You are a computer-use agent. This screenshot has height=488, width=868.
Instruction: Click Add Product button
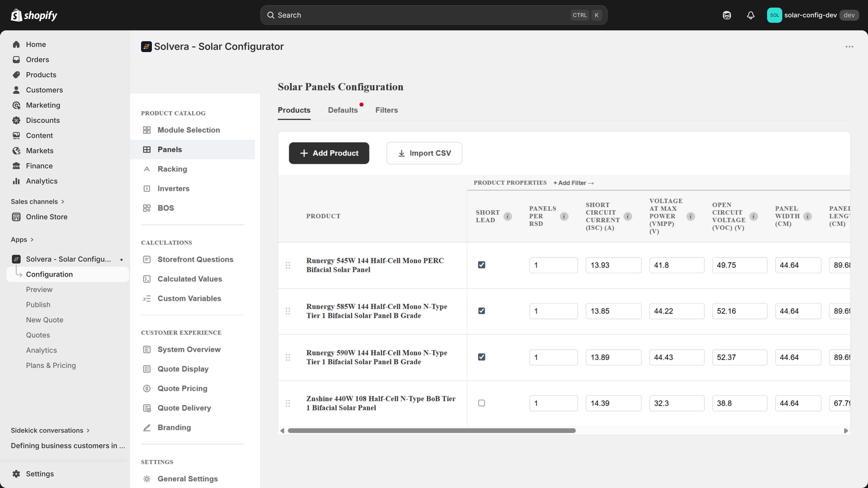[x=329, y=153]
